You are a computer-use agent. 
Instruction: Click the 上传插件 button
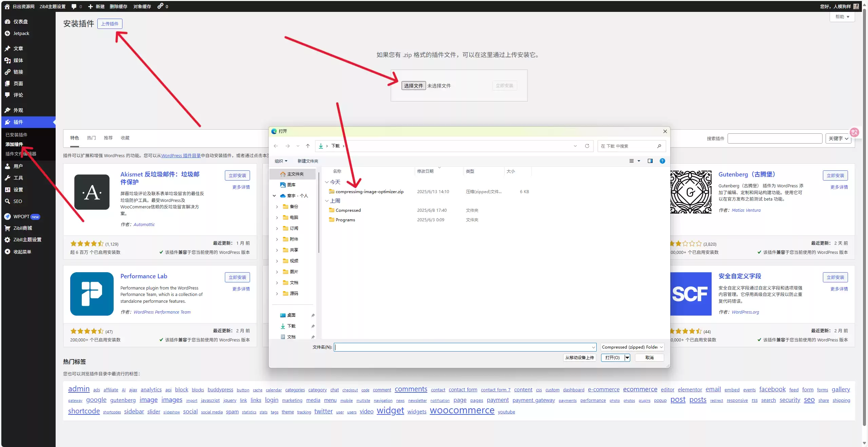(x=110, y=24)
